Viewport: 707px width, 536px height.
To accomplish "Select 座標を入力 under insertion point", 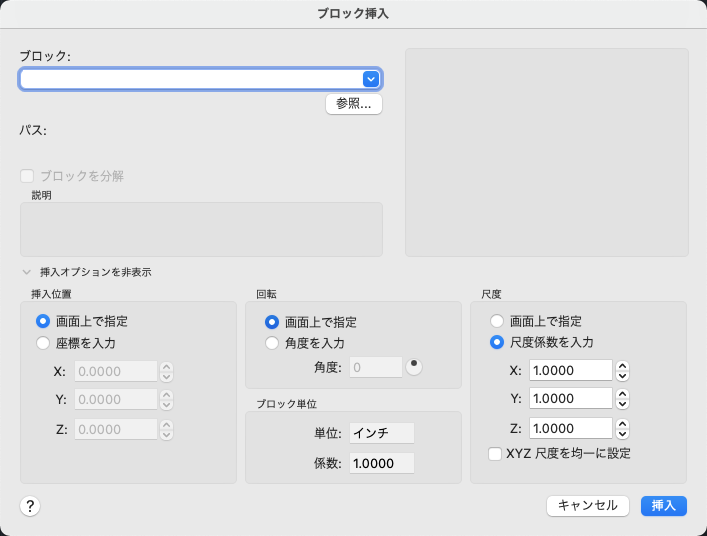I will [43, 344].
